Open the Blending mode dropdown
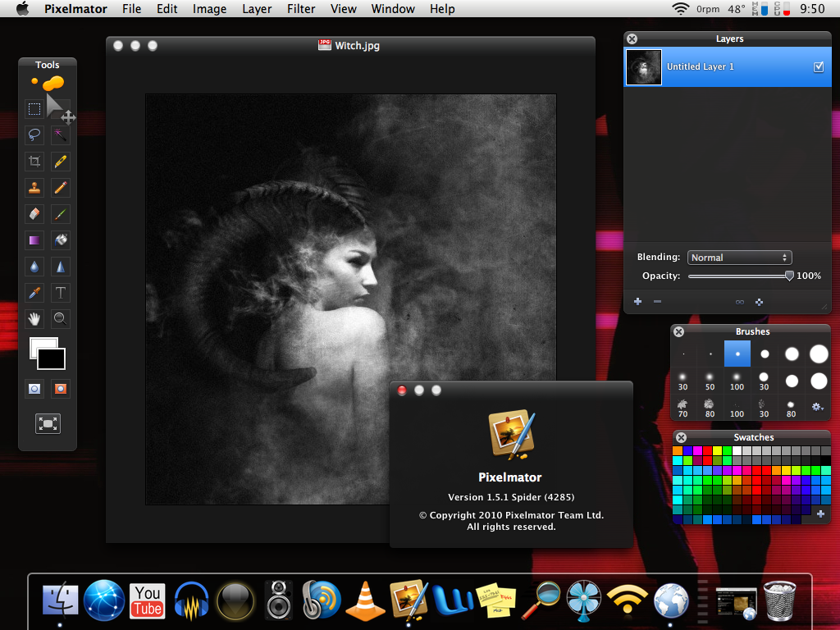Image resolution: width=840 pixels, height=630 pixels. [739, 258]
